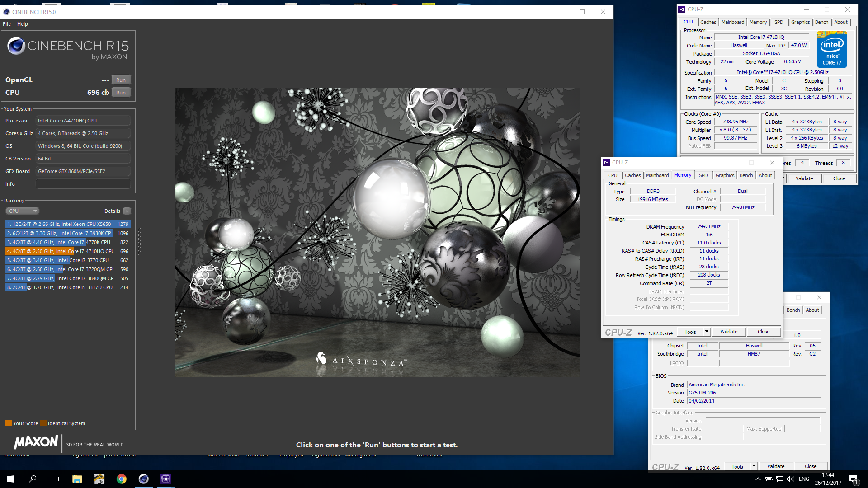Open taskbar search magnifier
Viewport: 868px width, 488px height.
click(33, 479)
